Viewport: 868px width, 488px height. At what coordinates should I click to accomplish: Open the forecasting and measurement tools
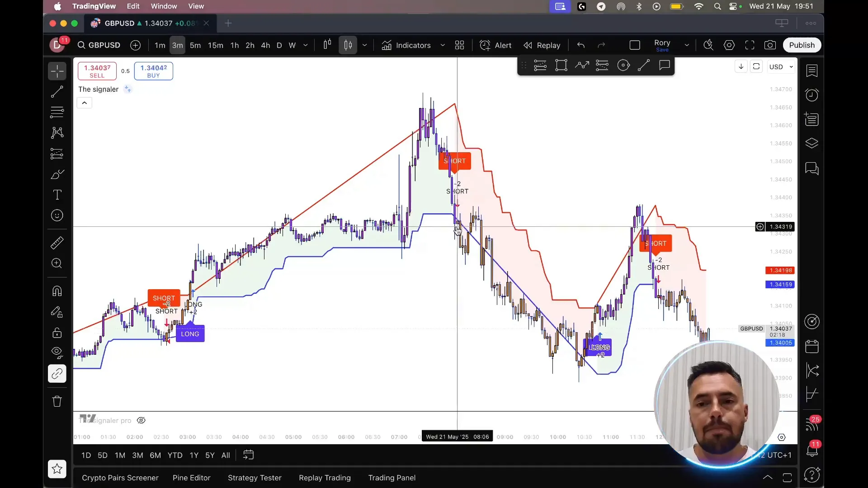click(57, 154)
